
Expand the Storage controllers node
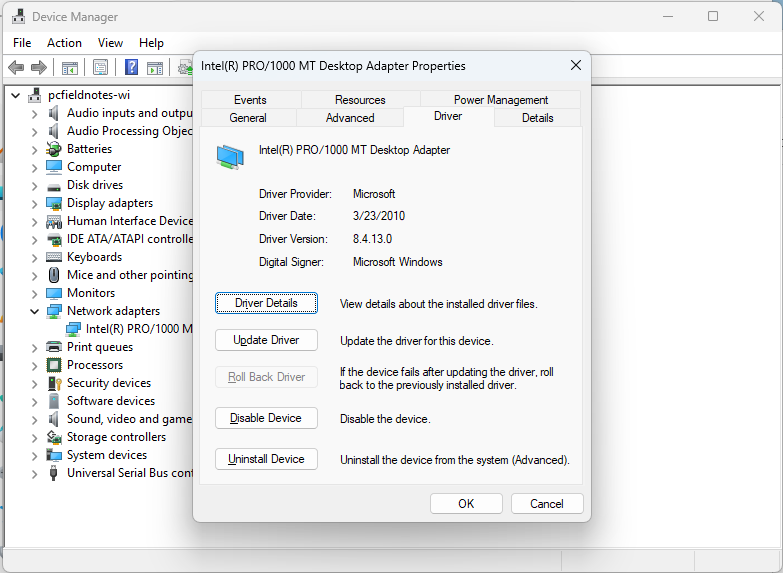coord(34,438)
